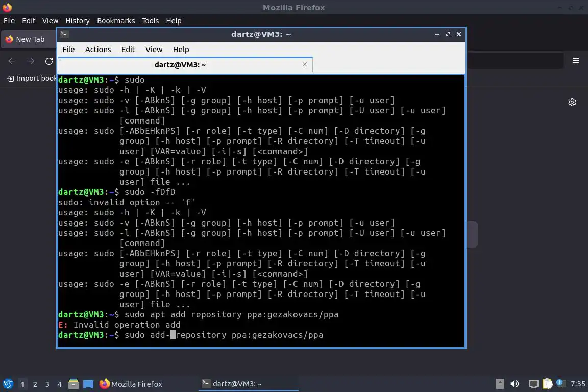
Task: Open Firefox Bookmarks menu
Action: click(x=116, y=21)
